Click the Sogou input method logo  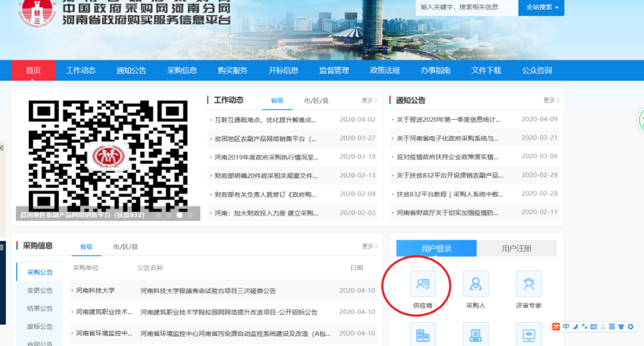pos(556,327)
